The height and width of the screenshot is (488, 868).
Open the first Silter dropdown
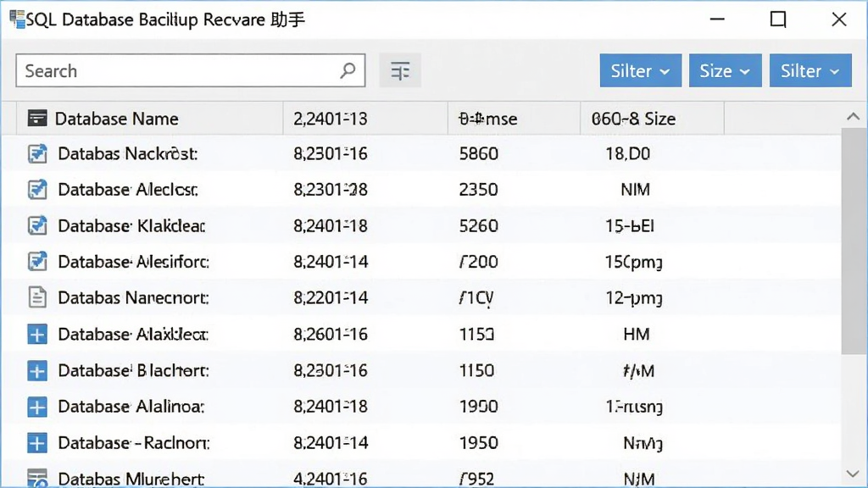tap(641, 70)
